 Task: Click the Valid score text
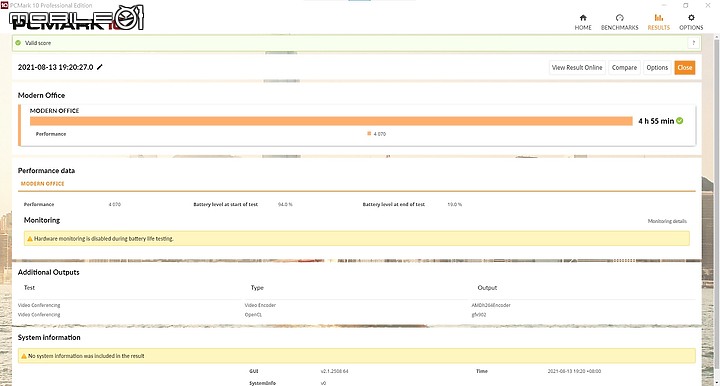pyautogui.click(x=38, y=43)
